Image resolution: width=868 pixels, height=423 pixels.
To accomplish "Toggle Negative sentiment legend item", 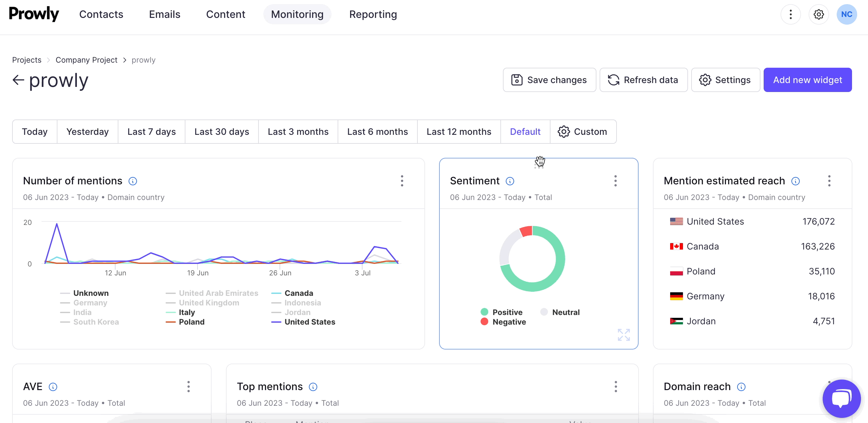I will coord(503,322).
